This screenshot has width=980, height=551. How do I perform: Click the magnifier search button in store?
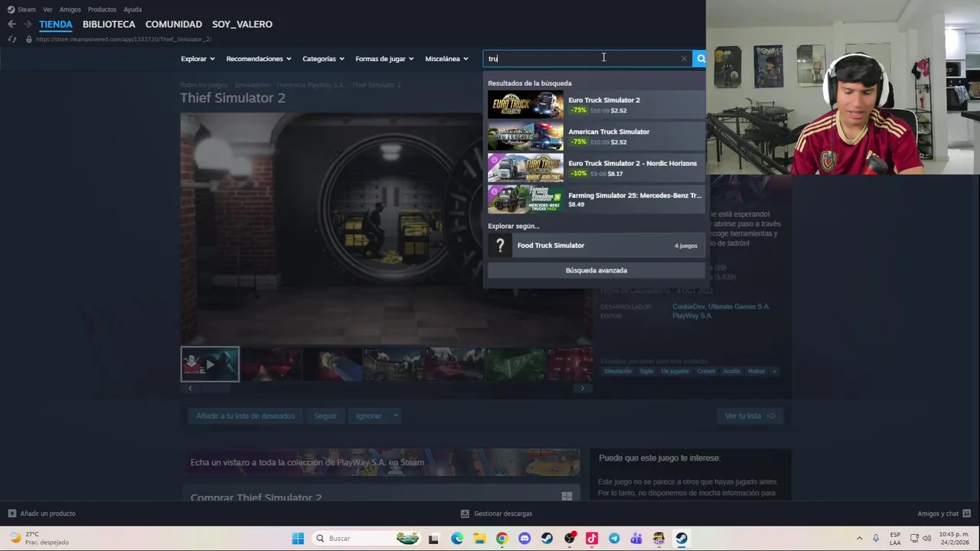point(700,59)
